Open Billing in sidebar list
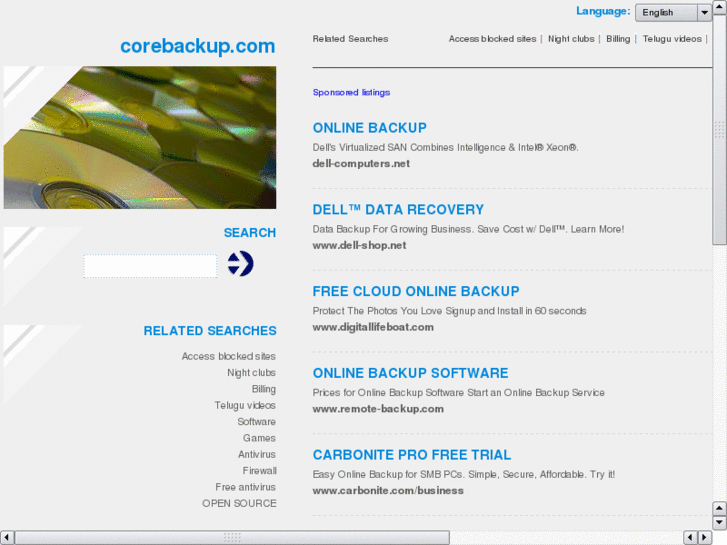The height and width of the screenshot is (545, 727). click(x=264, y=389)
